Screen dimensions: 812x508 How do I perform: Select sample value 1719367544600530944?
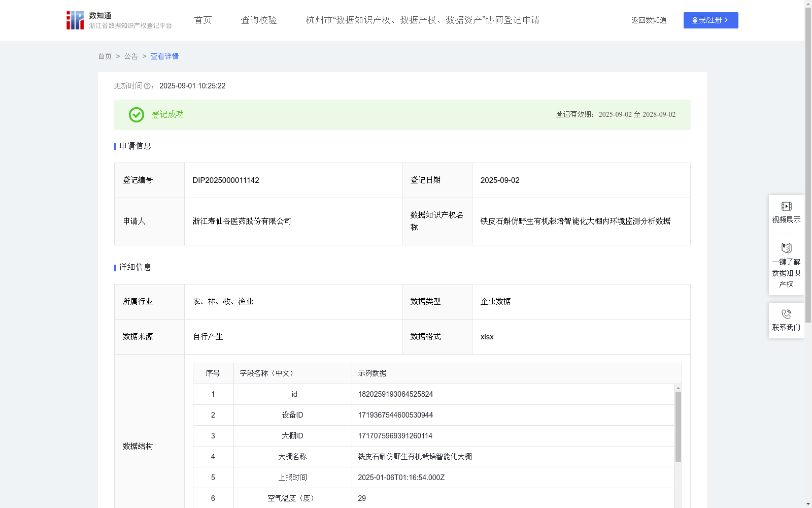[395, 415]
